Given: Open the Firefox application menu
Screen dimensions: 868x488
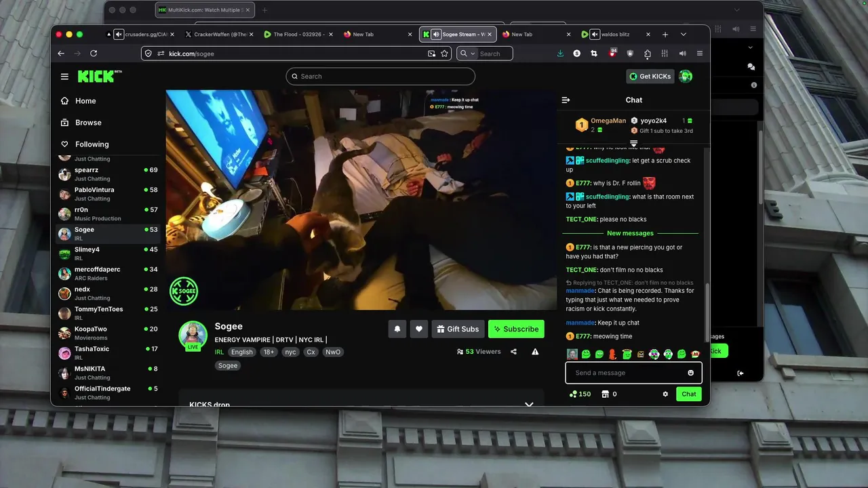Looking at the screenshot, I should coord(700,54).
